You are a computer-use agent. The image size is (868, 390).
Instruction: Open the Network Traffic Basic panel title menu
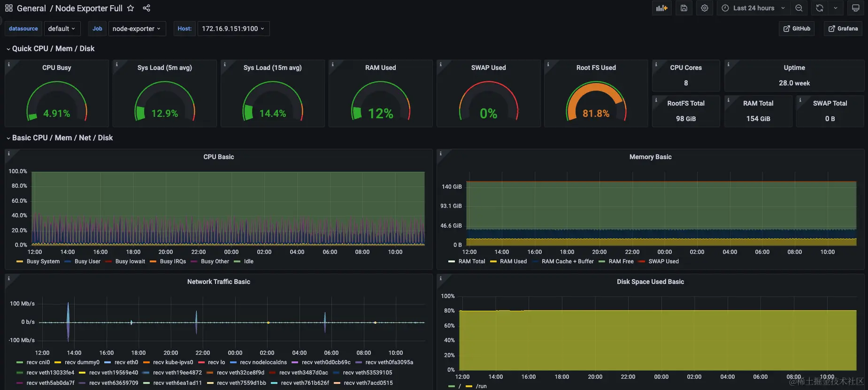(x=219, y=282)
